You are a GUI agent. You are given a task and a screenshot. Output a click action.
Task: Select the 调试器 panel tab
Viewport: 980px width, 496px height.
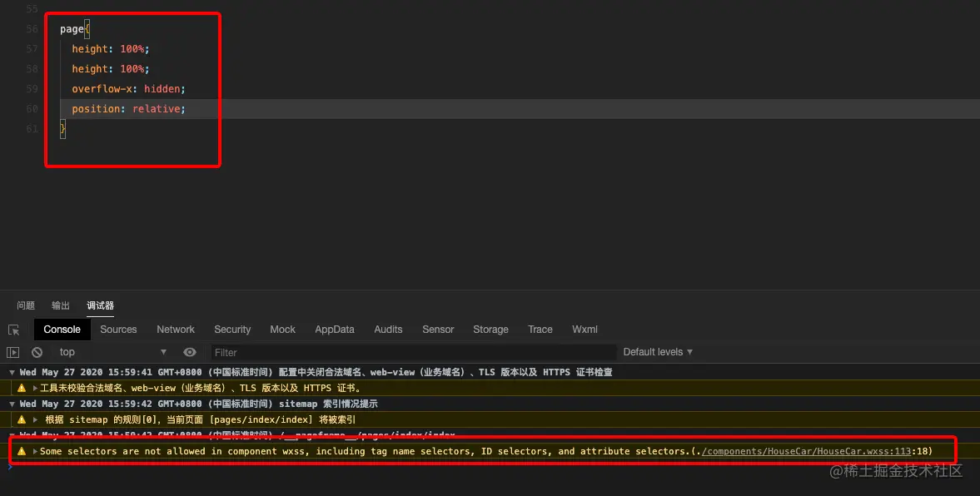[x=100, y=305]
